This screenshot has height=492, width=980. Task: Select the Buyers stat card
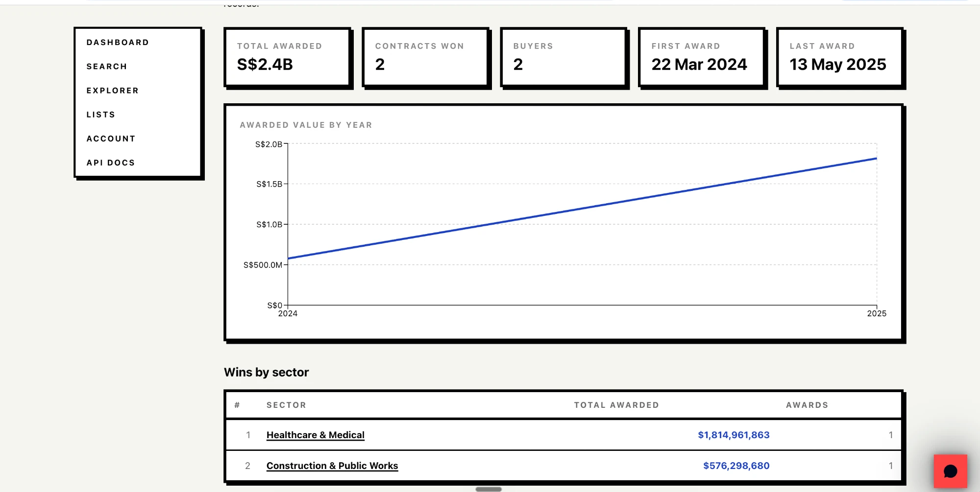[564, 57]
